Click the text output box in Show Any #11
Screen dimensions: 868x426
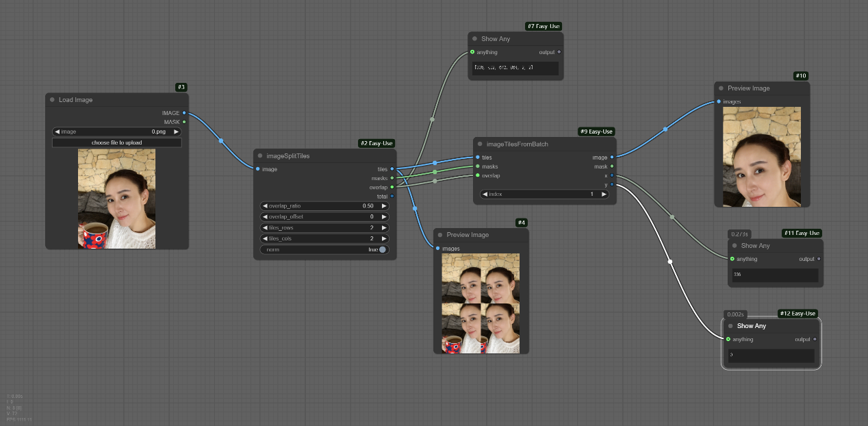775,275
